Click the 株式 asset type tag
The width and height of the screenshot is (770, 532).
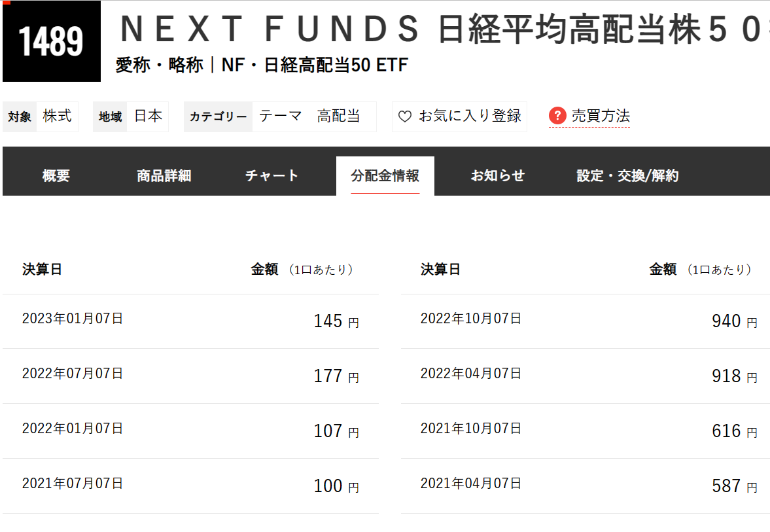click(x=57, y=116)
